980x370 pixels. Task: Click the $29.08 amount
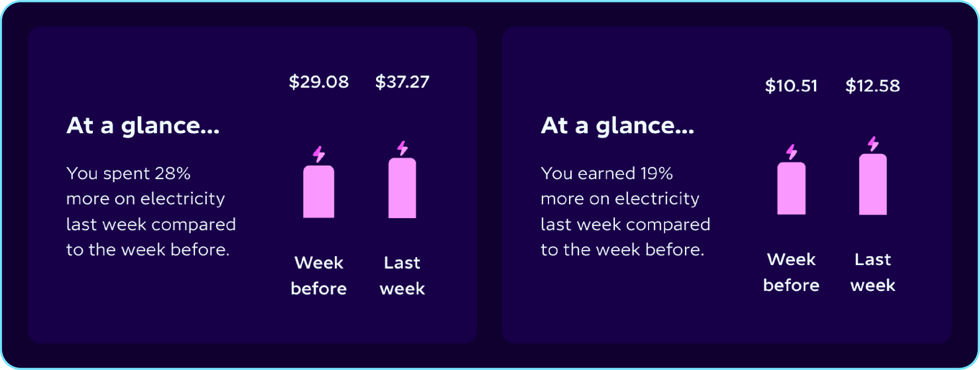(x=319, y=82)
